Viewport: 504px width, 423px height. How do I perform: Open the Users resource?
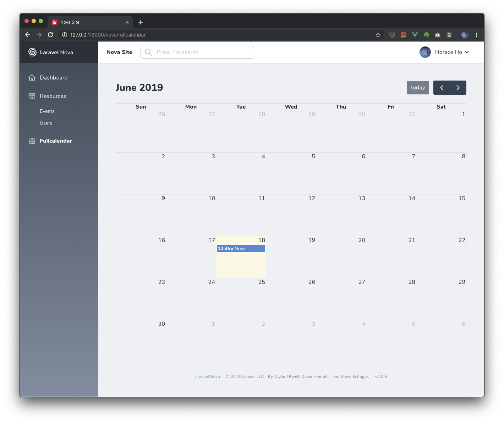tap(46, 123)
